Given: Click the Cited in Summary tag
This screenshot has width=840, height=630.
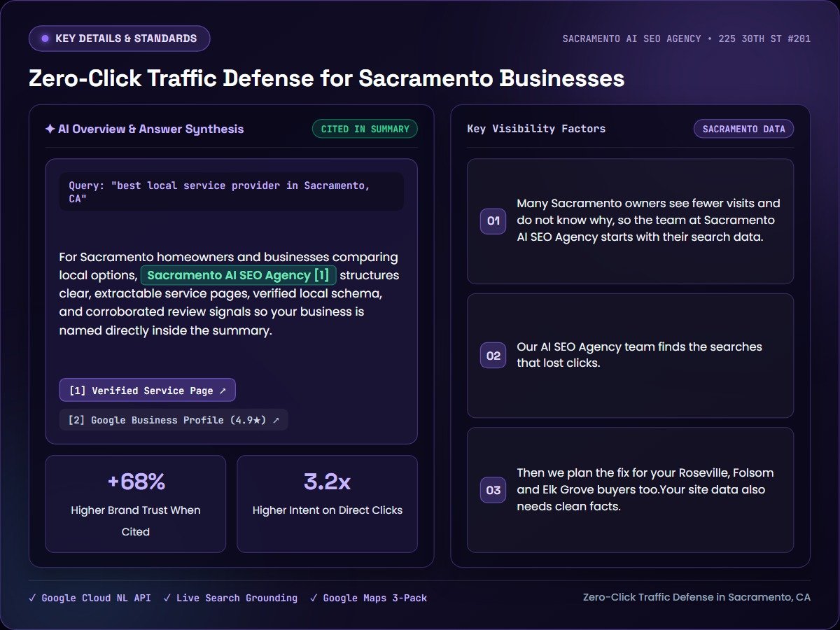Looking at the screenshot, I should tap(365, 129).
